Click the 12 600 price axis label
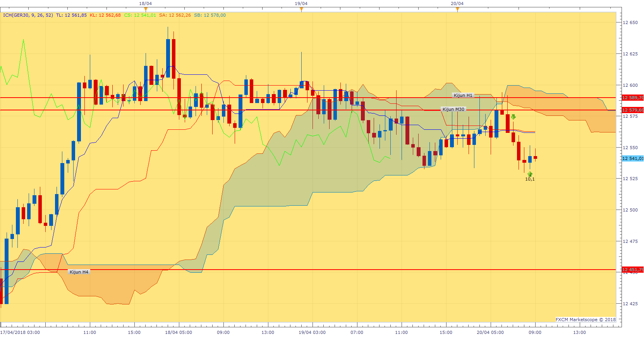The image size is (644, 337). point(630,85)
